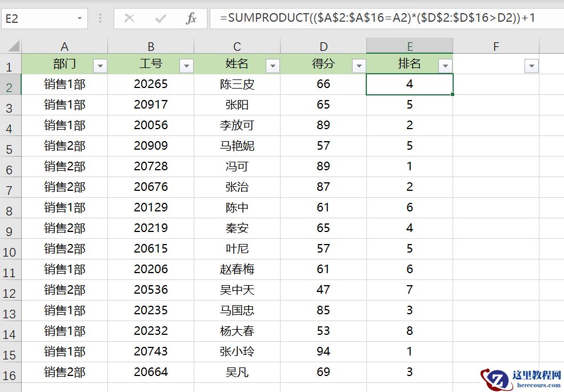Select the cell containing 吴中天

click(x=237, y=290)
